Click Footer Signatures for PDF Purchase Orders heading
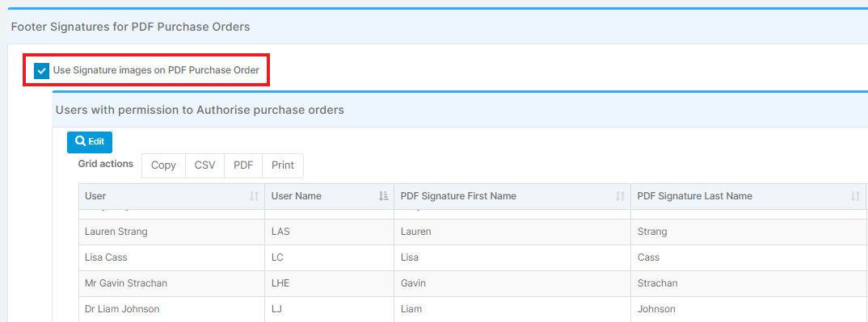The width and height of the screenshot is (868, 322). point(131,27)
